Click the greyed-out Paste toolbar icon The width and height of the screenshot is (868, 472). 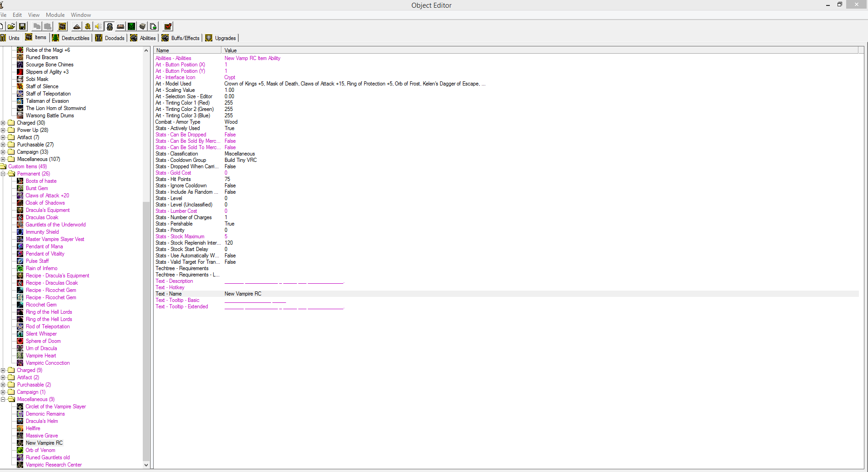[x=47, y=26]
